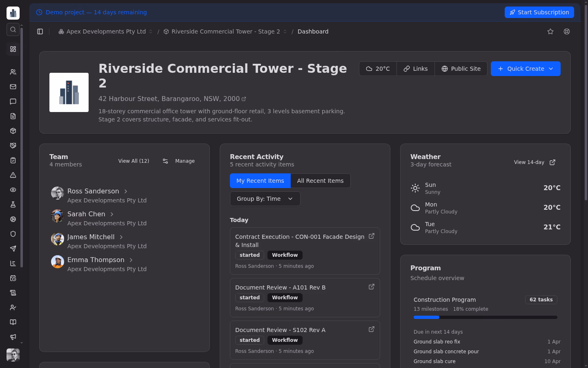Image resolution: width=588 pixels, height=368 pixels.
Task: Open Apex Developments Pty Ltd organization switcher
Action: tap(106, 31)
